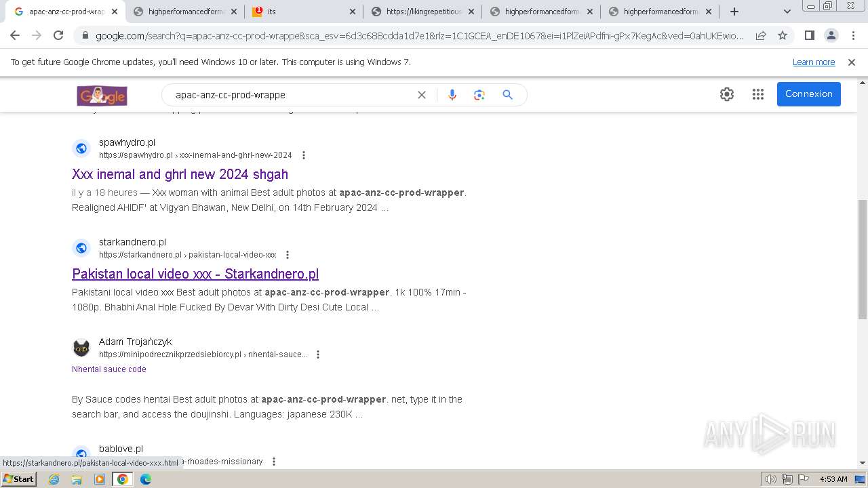Viewport: 868px width, 488px height.
Task: Open the network tray icon
Action: point(787,479)
